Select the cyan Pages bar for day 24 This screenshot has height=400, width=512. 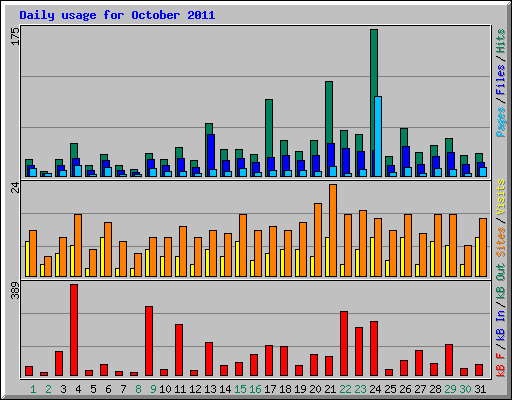pyautogui.click(x=378, y=137)
